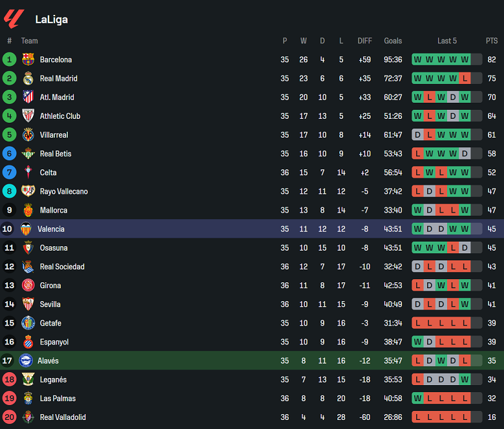Screen dimensions: 504x429
Task: Click the Last 5 column header
Action: click(446, 41)
